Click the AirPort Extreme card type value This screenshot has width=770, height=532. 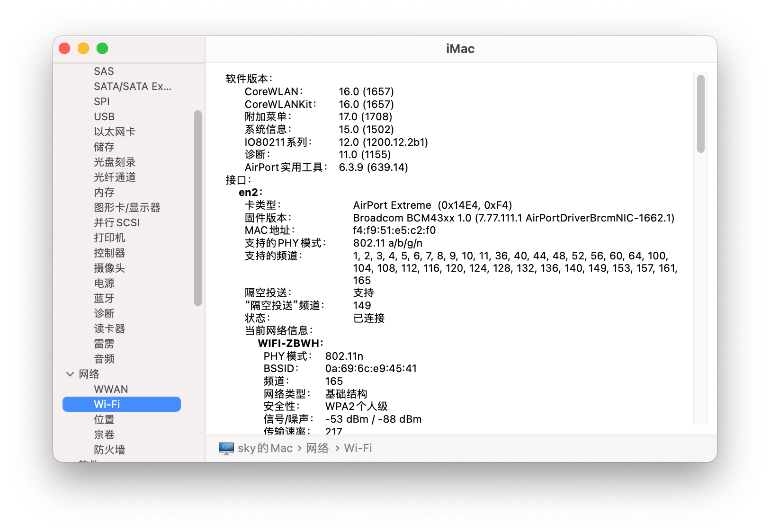click(432, 205)
